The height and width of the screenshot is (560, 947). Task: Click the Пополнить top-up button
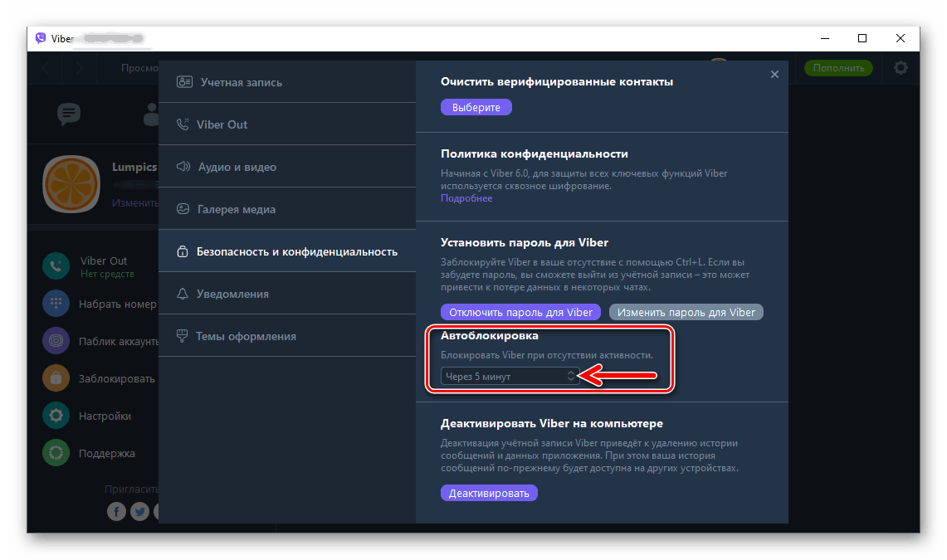click(838, 67)
